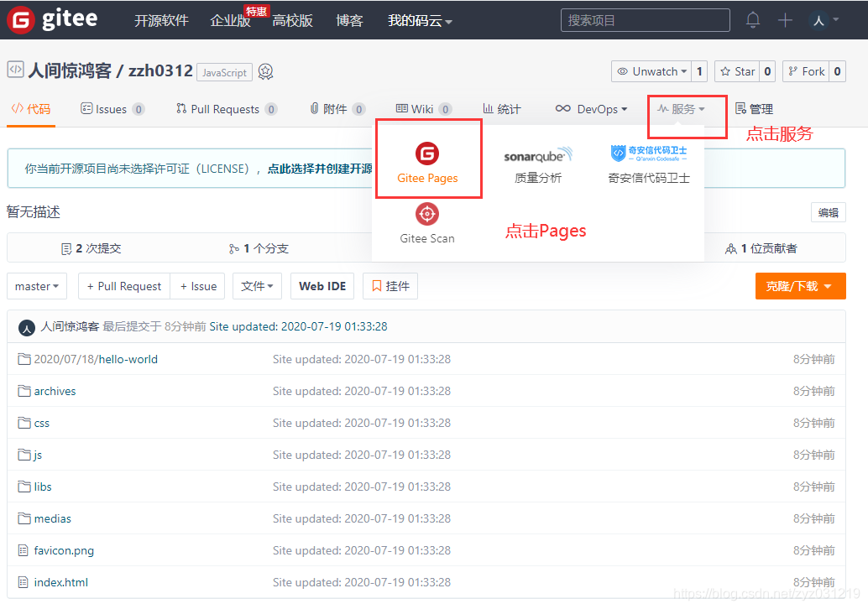Click the Gitee logo in the header
This screenshot has width=868, height=609.
point(53,20)
